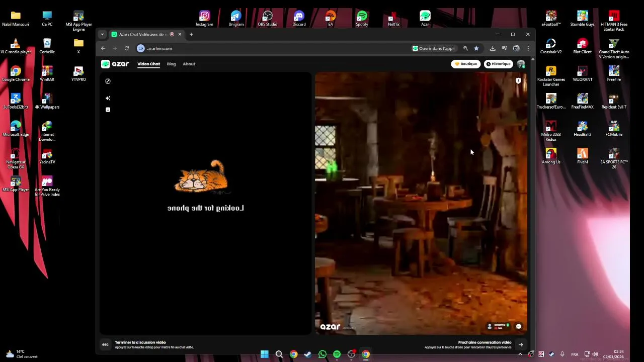Open a new Chrome tab
644x362 pixels.
pyautogui.click(x=191, y=34)
